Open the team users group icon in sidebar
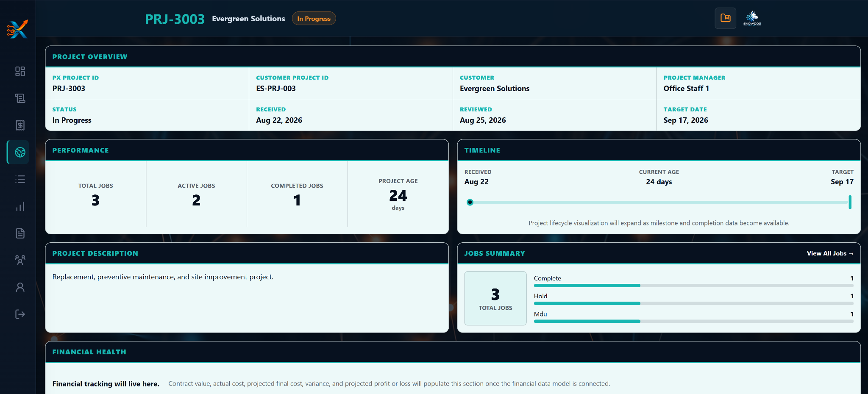Screen dimensions: 868x394 tap(20, 260)
